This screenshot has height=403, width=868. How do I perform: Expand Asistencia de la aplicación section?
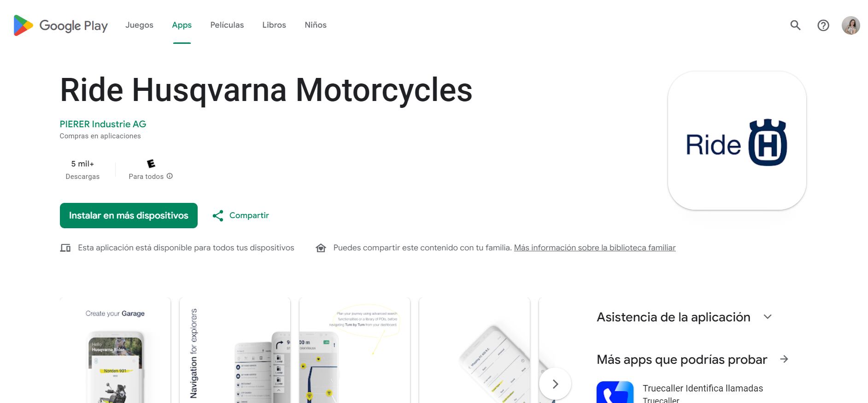click(x=767, y=317)
